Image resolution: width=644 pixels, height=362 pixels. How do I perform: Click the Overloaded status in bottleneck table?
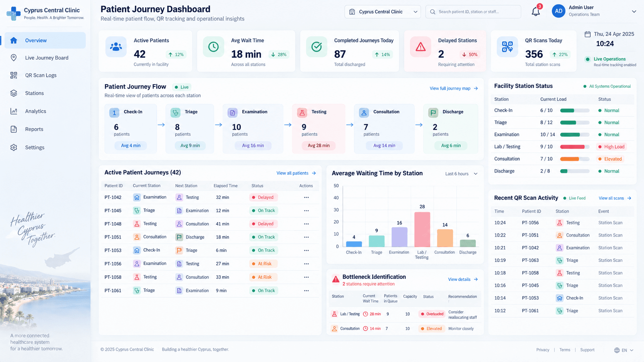click(432, 314)
